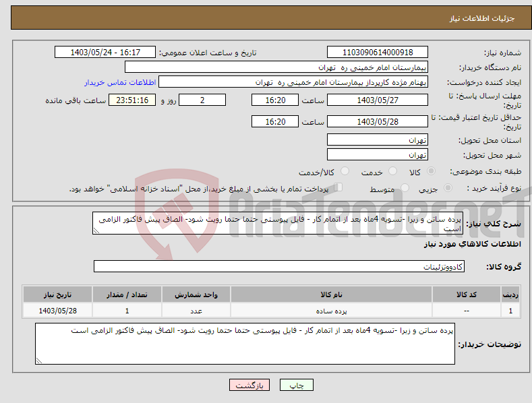532x403 pixels.
Task: Select the کالا/خدمت radio button
Action: [345, 171]
